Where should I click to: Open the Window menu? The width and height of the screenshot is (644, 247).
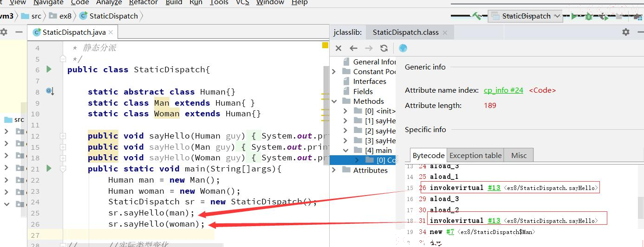point(270,2)
